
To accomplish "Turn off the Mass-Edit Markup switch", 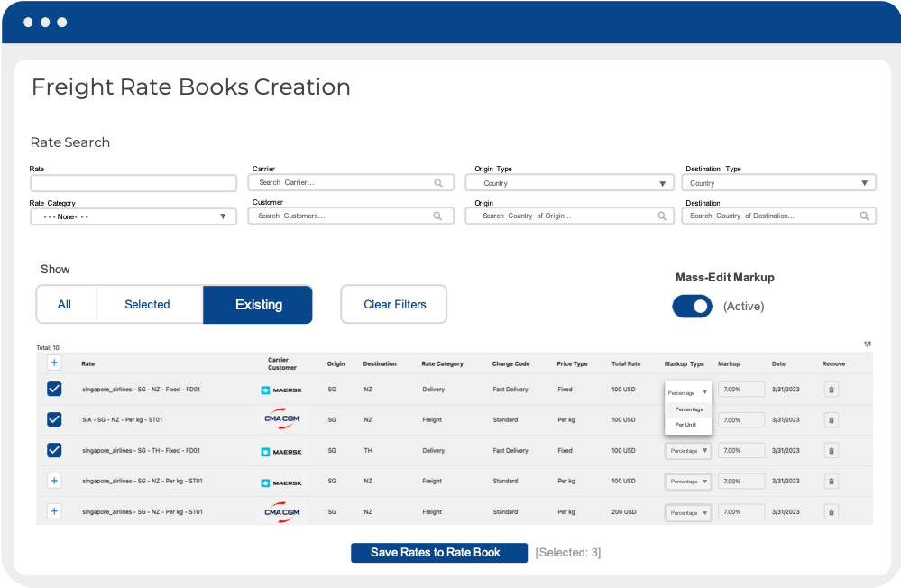I will click(693, 307).
